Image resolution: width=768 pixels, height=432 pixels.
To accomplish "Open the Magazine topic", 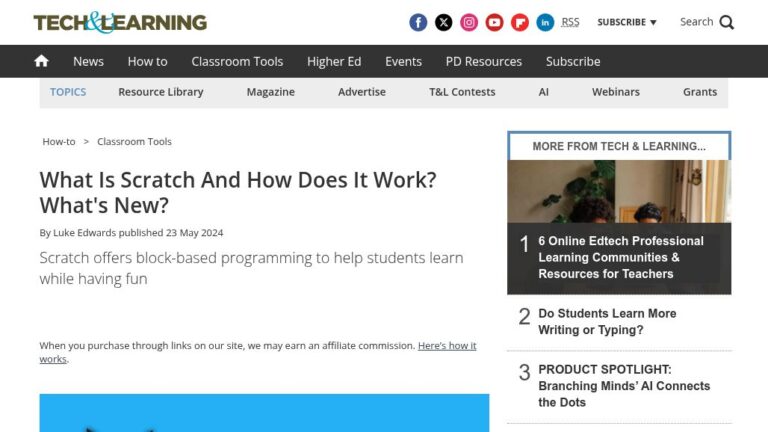I will click(x=270, y=92).
